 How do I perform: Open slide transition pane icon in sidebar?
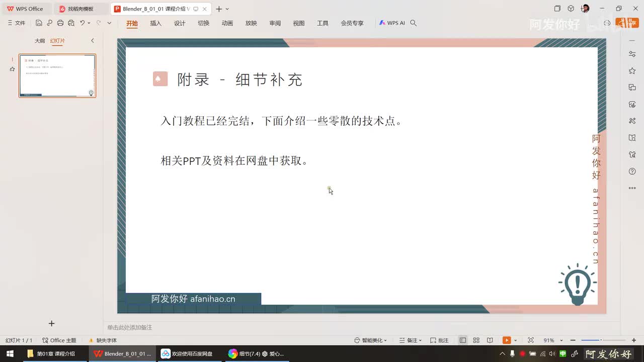[632, 87]
